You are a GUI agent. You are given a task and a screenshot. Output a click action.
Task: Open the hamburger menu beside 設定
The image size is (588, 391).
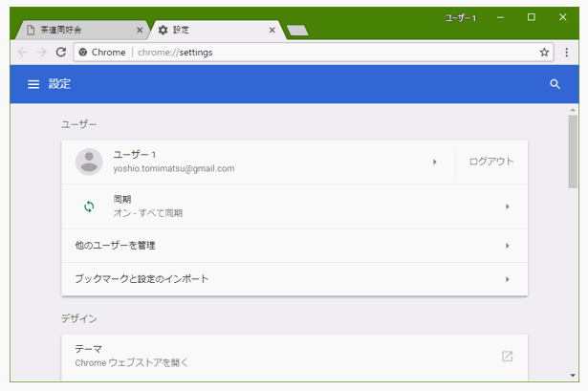coord(33,84)
